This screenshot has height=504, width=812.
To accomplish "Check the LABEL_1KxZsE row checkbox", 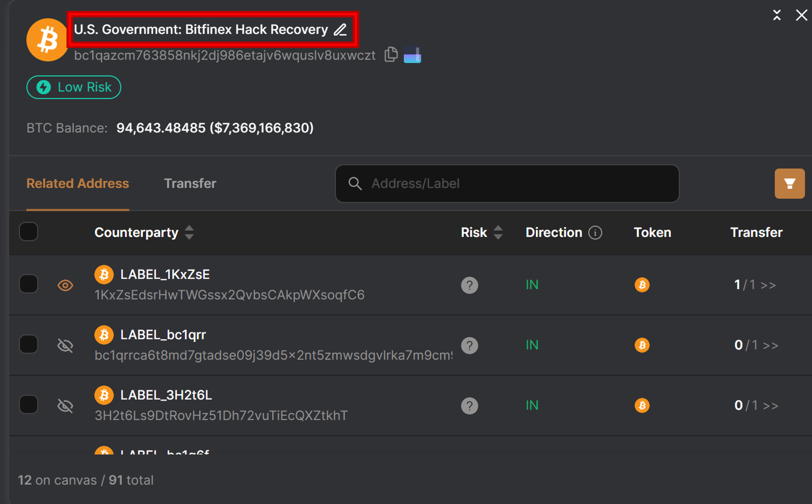I will coord(29,284).
